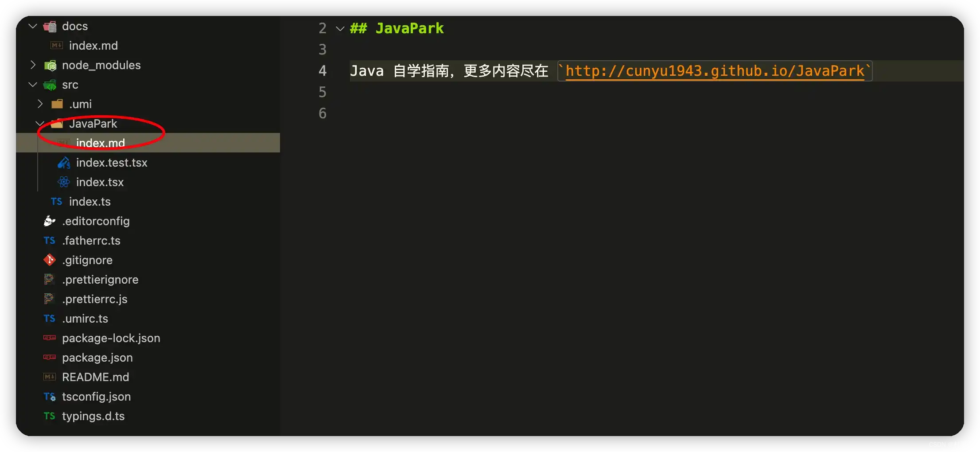Click the editorconfig mouse icon
The width and height of the screenshot is (980, 452).
pos(49,221)
